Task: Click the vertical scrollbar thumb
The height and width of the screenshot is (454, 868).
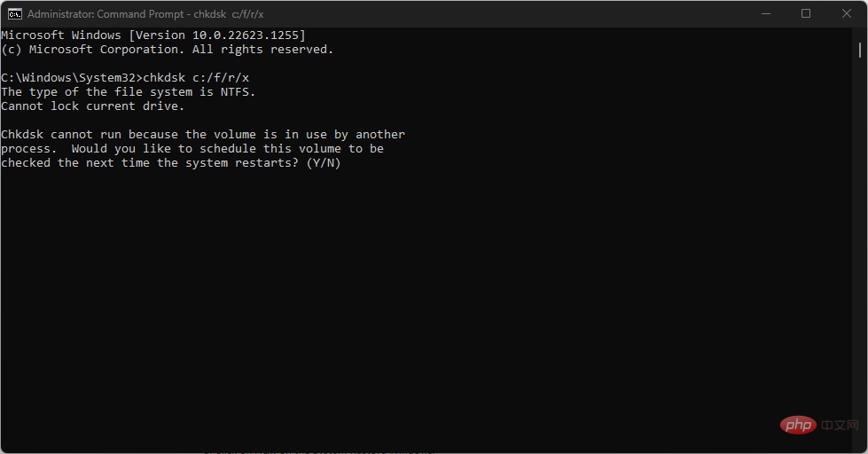Action: pos(860,50)
